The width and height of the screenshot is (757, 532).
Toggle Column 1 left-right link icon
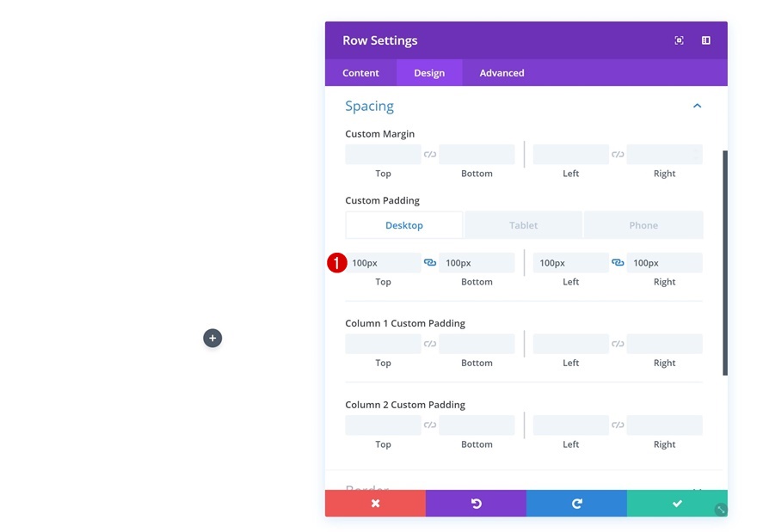pyautogui.click(x=618, y=344)
